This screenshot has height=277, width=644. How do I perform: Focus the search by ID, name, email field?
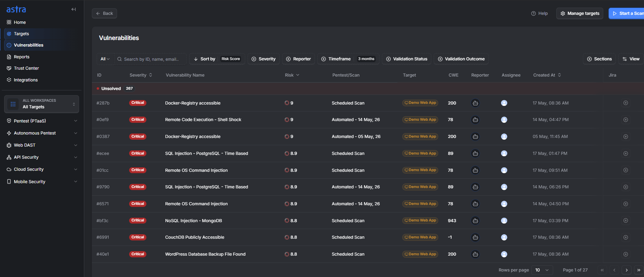click(x=151, y=59)
